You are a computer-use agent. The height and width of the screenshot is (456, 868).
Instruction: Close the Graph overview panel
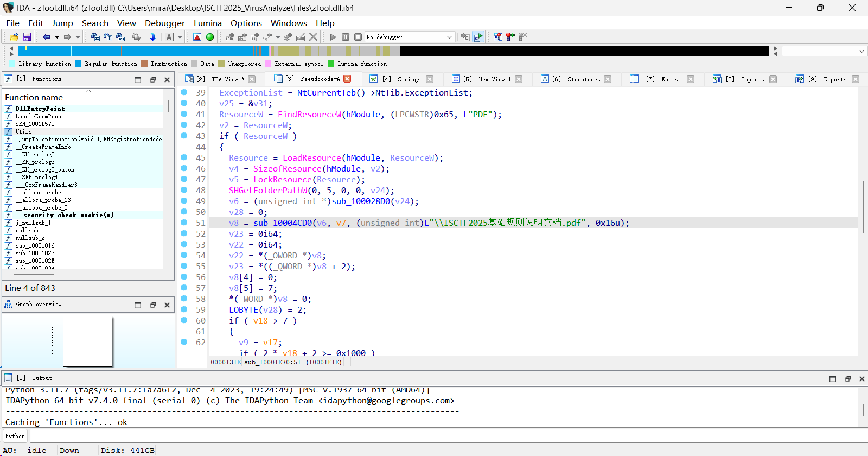coord(167,305)
